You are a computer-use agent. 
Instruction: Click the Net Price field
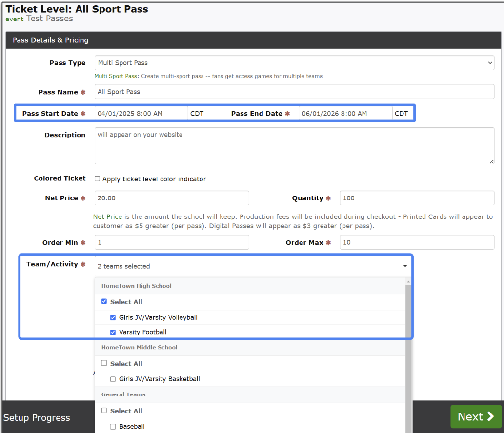coord(172,198)
